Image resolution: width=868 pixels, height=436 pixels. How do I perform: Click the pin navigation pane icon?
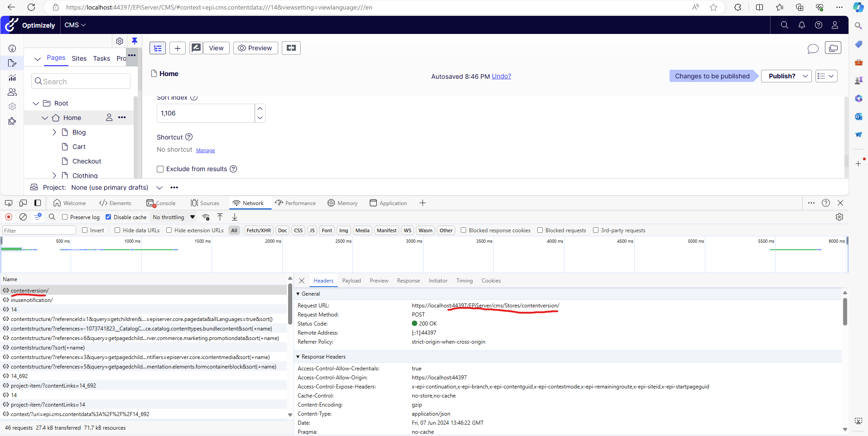[x=135, y=41]
